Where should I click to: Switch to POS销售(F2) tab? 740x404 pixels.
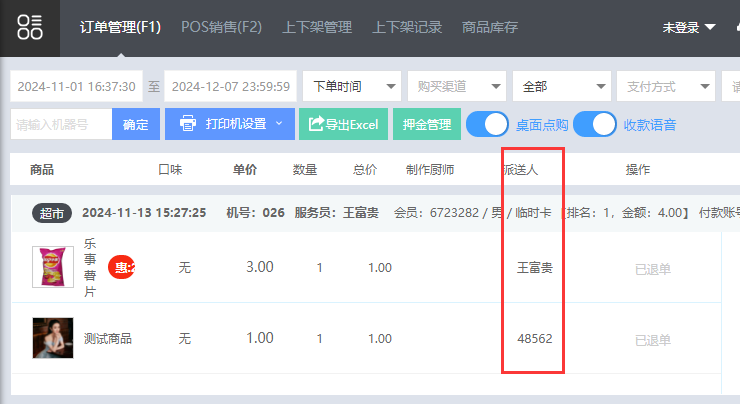[x=221, y=27]
